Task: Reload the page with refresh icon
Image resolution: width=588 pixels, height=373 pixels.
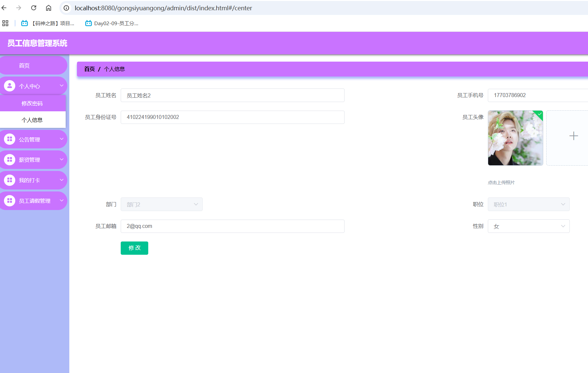Action: click(x=33, y=8)
